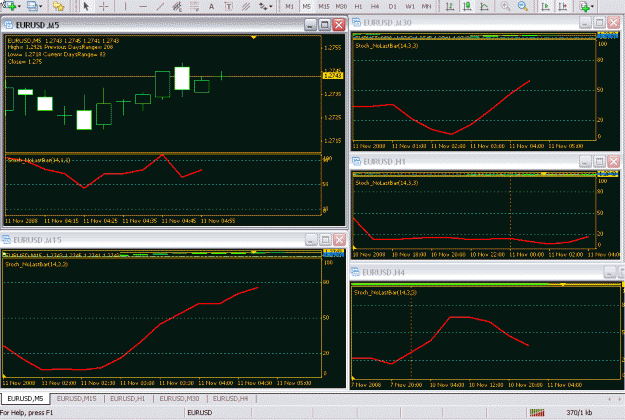Expand the indicators dropdown arrow
Viewport: 625px width, 420px height.
point(592,6)
